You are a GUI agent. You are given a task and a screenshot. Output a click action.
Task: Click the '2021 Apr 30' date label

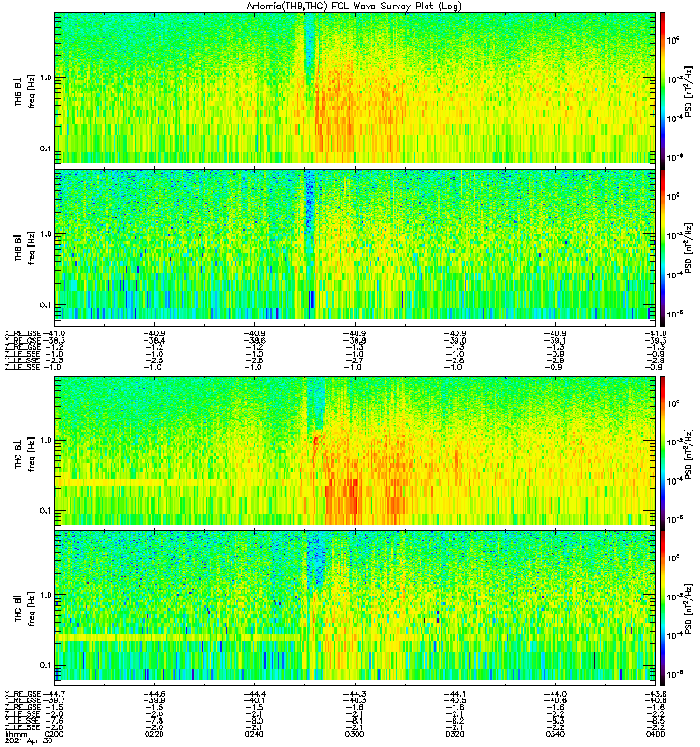(28, 741)
